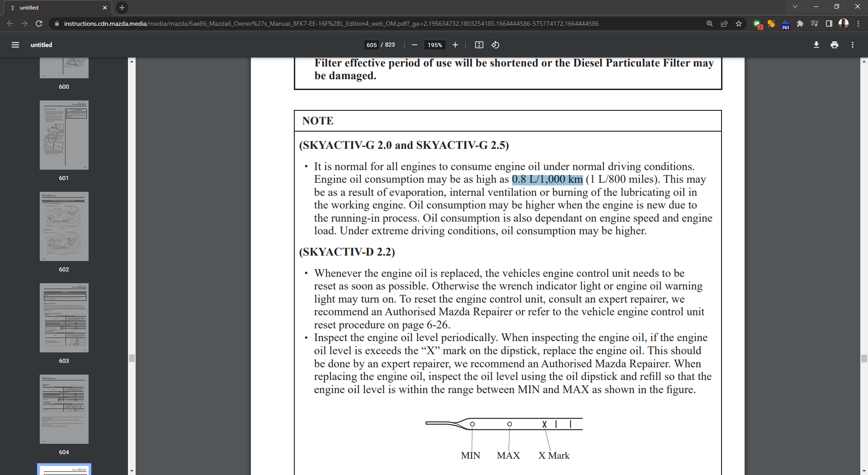Open the extension showing badge 263
Image resolution: width=868 pixels, height=475 pixels.
click(786, 24)
